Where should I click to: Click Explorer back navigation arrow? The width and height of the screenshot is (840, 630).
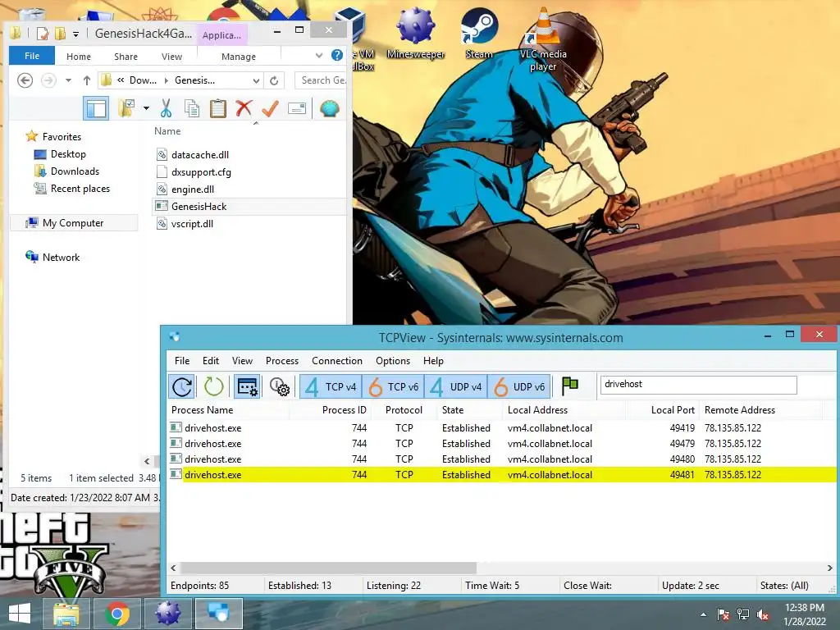[25, 80]
